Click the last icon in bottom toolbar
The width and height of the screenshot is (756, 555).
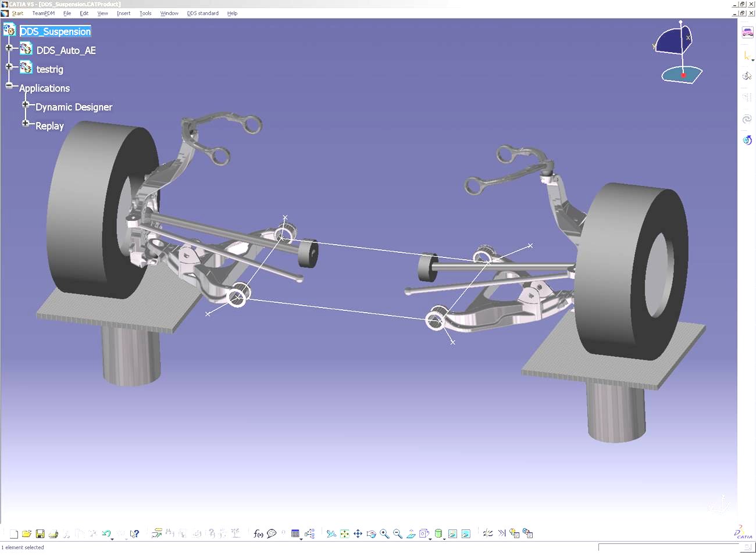pyautogui.click(x=528, y=533)
